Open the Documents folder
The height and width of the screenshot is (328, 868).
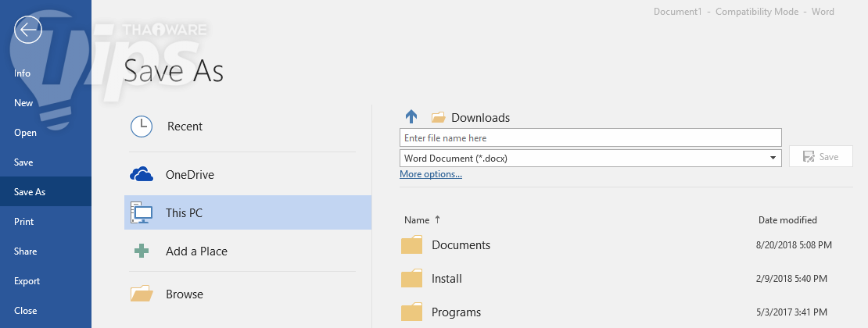(461, 245)
